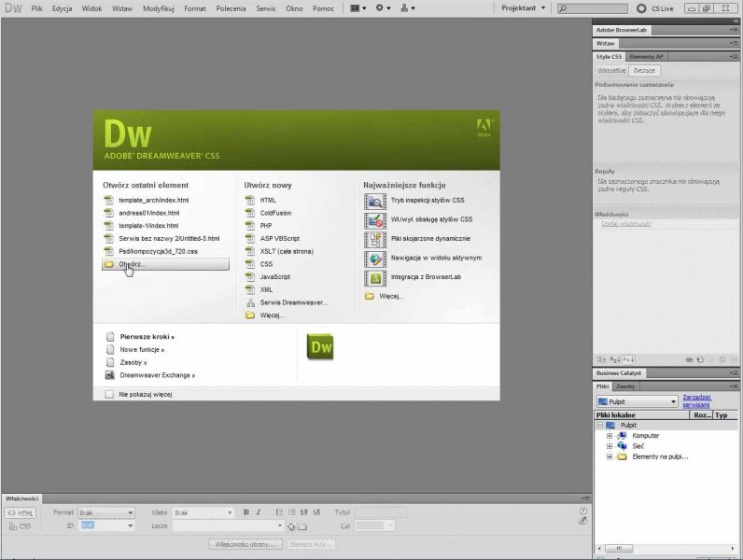Screen dimensions: 743x560
Task: Click the Zarządzaj serwisami link
Action: coord(696,401)
